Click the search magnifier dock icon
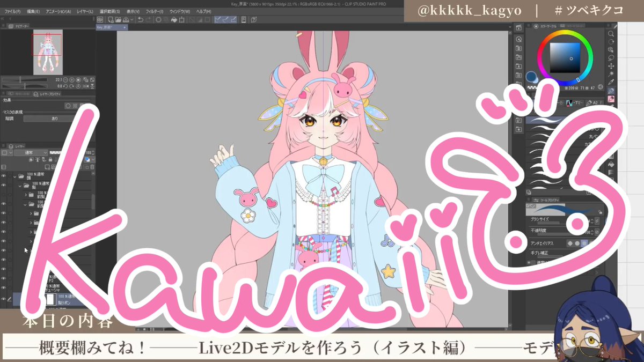The height and width of the screenshot is (362, 644). click(518, 39)
